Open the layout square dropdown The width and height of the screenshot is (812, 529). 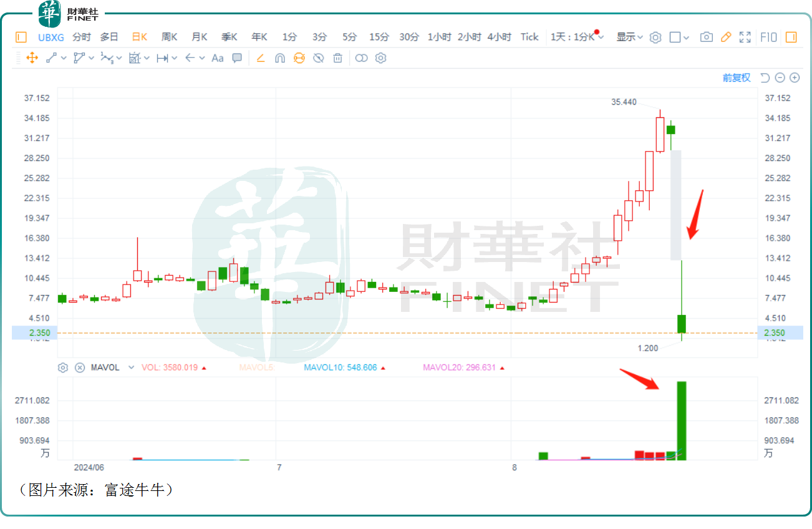pos(679,37)
